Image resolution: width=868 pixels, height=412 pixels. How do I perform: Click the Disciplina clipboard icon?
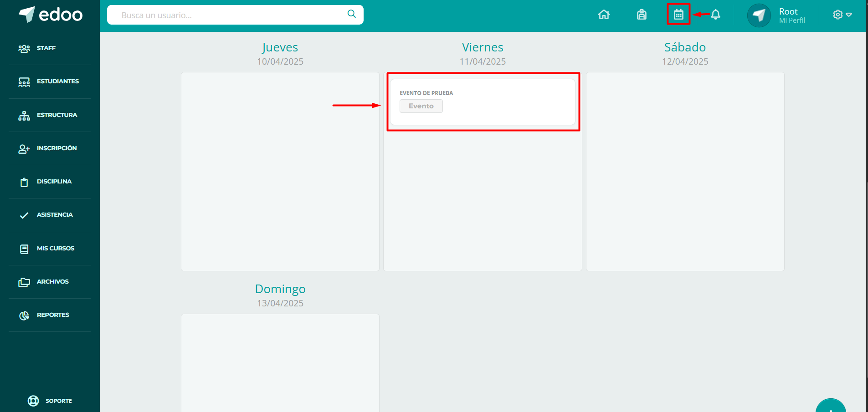[24, 182]
